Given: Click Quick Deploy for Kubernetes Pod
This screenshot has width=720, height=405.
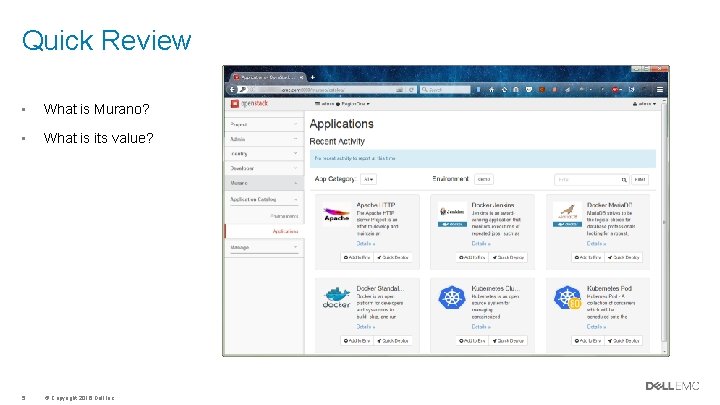Looking at the screenshot, I should [x=624, y=341].
